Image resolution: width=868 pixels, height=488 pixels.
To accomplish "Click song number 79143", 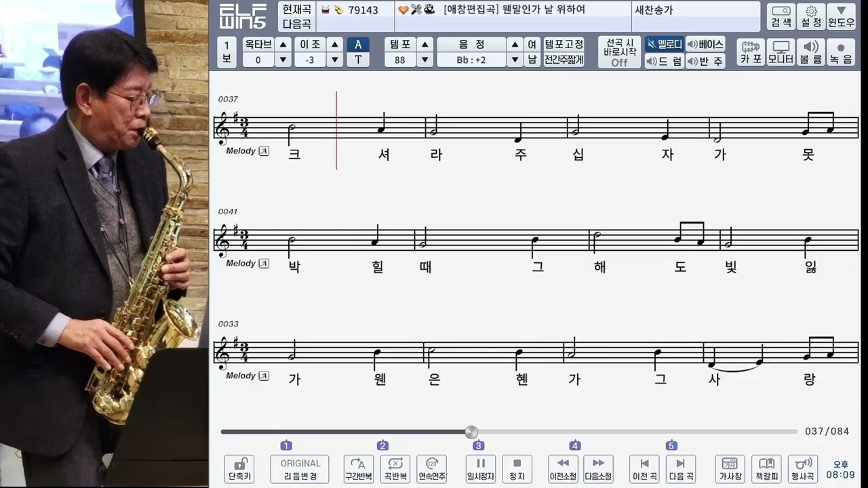I will pos(363,9).
